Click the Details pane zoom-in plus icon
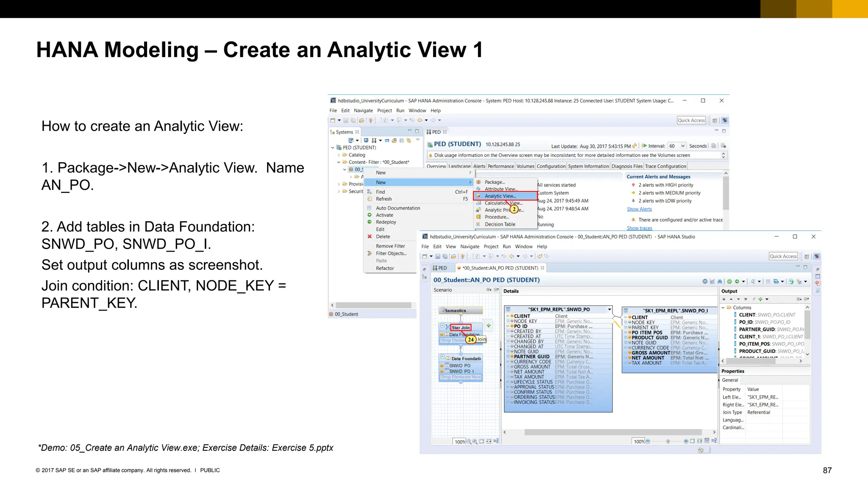Screen dimensions: 868x488 tap(686, 441)
